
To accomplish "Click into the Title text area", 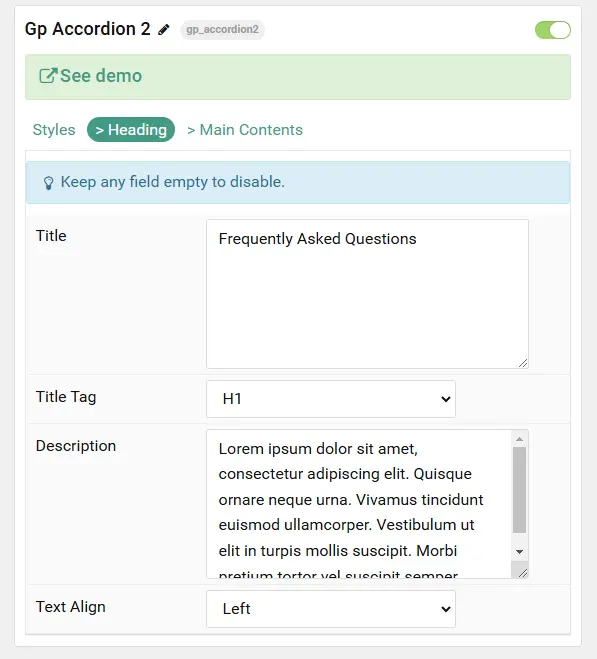I will tap(367, 294).
